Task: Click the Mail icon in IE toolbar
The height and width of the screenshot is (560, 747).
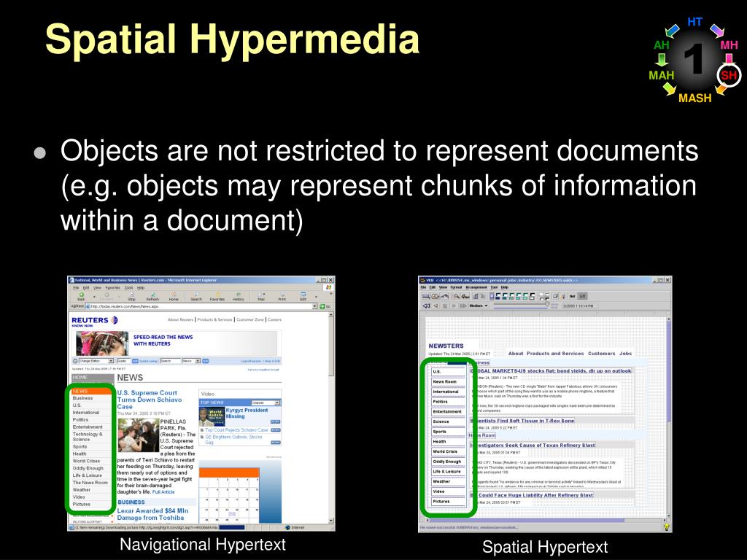Action: pos(261,296)
